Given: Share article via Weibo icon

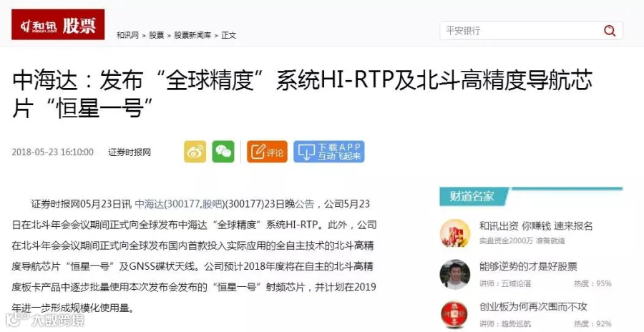Looking at the screenshot, I should click(195, 152).
